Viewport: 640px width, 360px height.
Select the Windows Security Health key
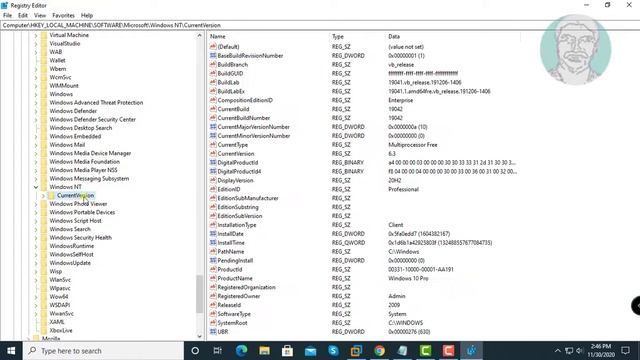[x=81, y=238]
